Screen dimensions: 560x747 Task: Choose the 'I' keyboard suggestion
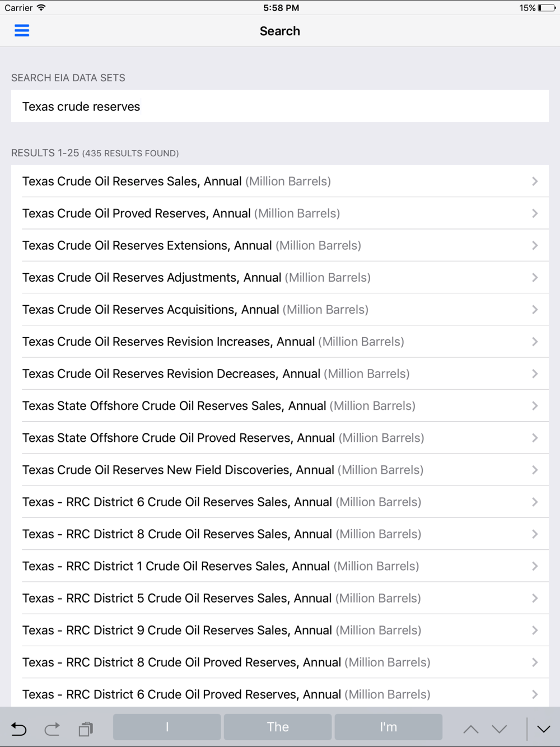click(167, 727)
